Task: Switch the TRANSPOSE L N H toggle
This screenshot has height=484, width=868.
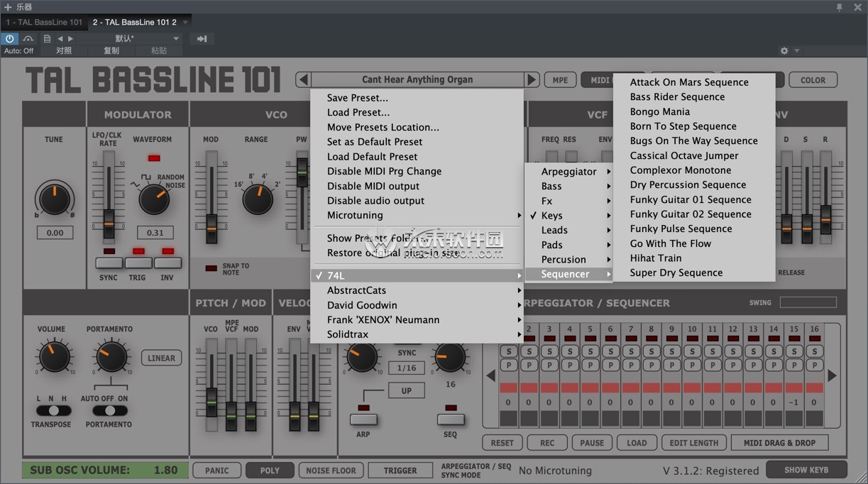Action: 53,410
